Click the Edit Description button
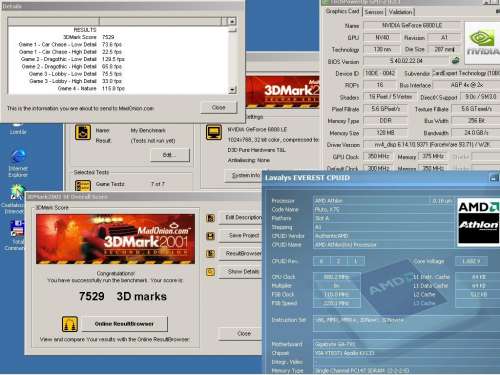Image resolution: width=500 pixels, height=375 pixels. click(241, 218)
